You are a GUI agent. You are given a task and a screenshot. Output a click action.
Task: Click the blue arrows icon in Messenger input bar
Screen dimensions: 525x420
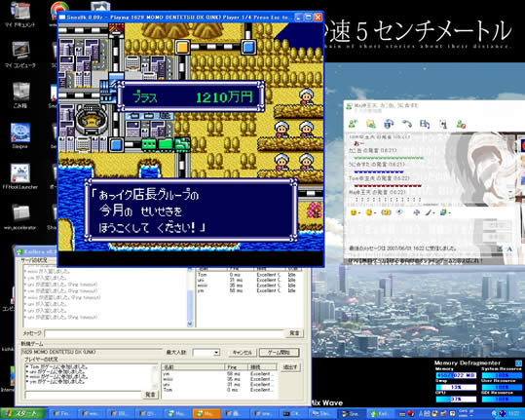(x=417, y=212)
